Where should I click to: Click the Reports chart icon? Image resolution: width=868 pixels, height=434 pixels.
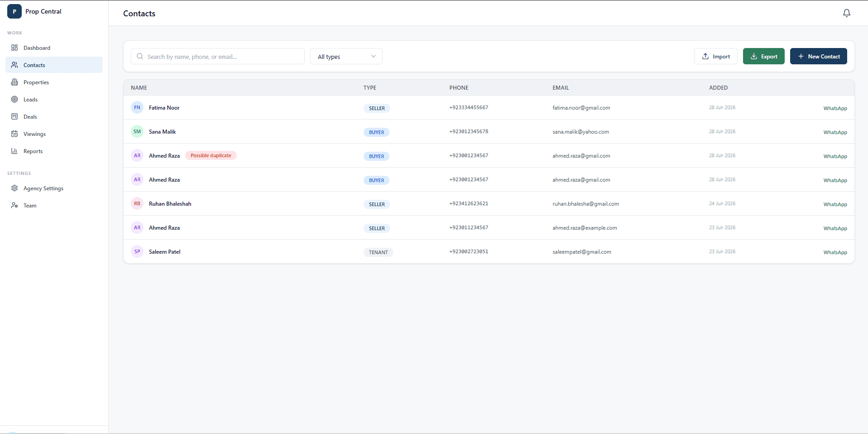14,151
